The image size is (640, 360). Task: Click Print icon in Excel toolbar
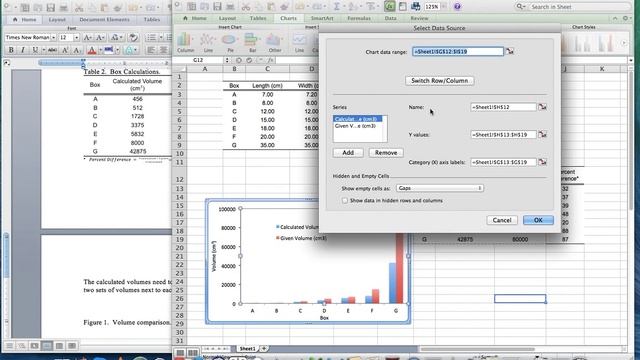[x=230, y=7]
